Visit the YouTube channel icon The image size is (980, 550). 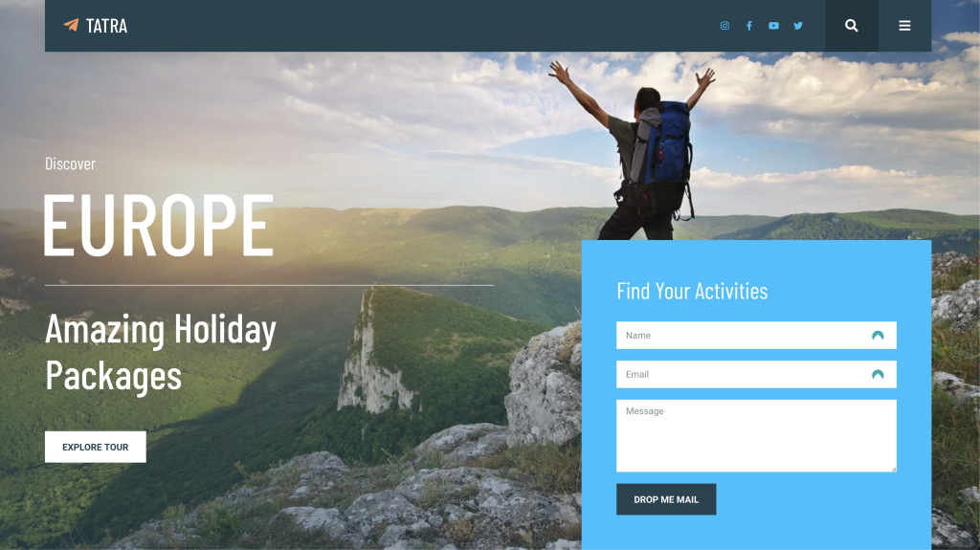tap(773, 26)
